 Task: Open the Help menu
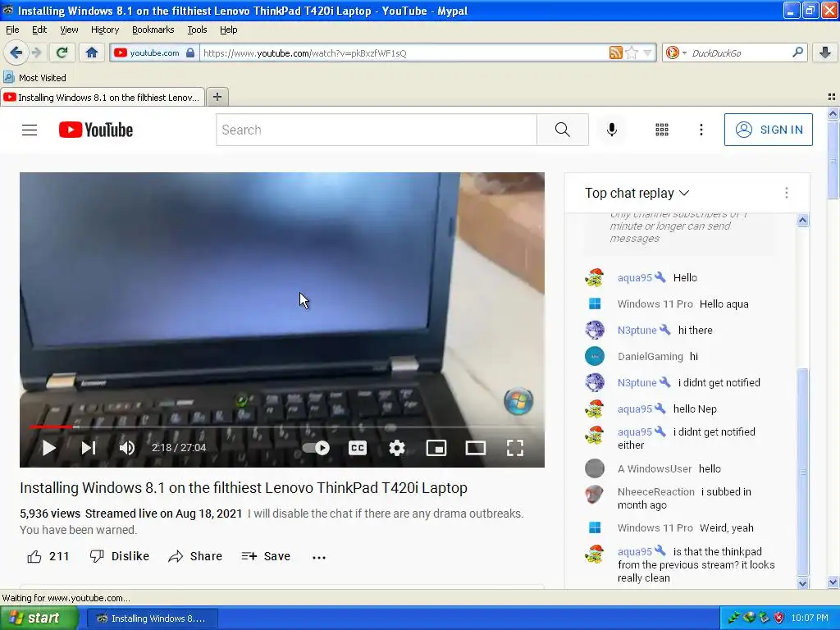tap(228, 30)
